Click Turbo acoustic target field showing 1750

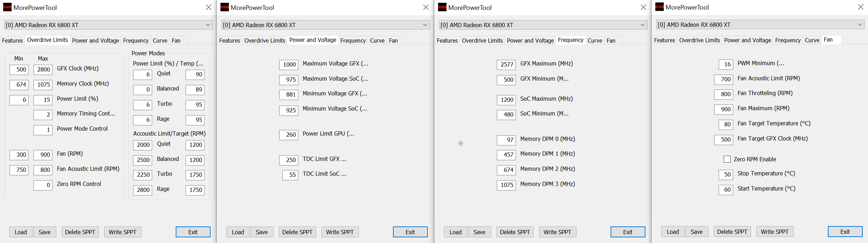coord(195,175)
